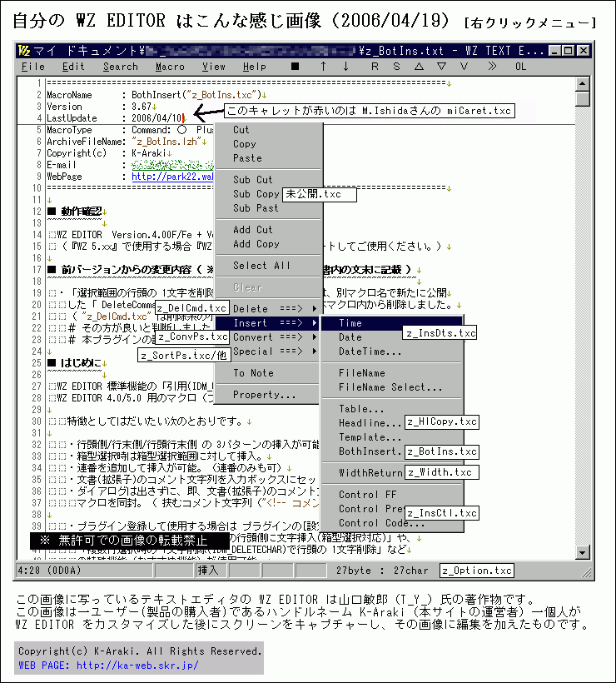Open the View menu

point(214,67)
